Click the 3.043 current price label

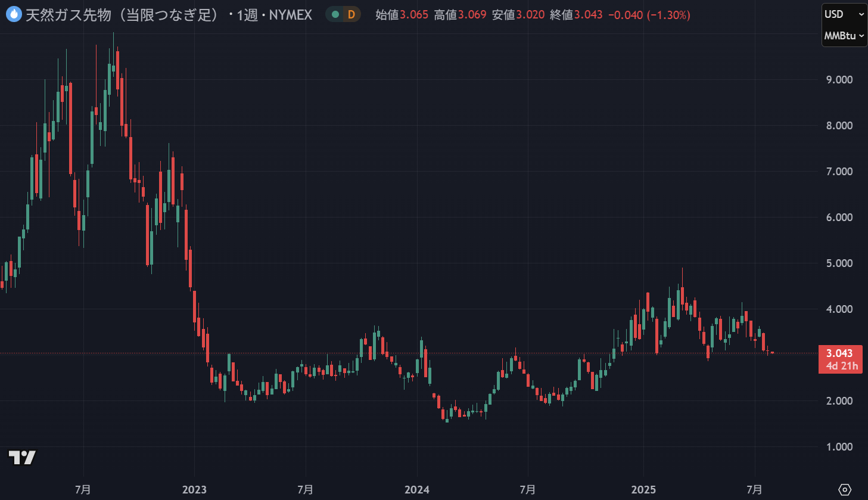pyautogui.click(x=839, y=353)
